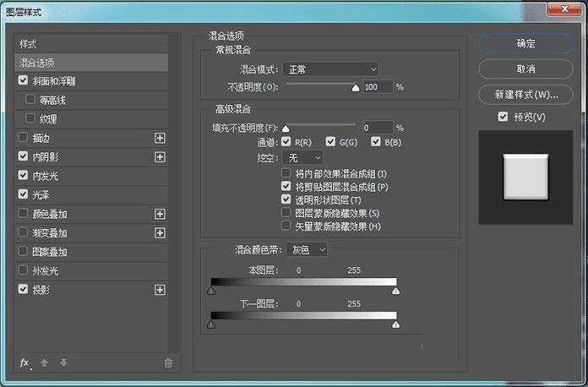Enable 矢量蒙版隐藏效果 checkbox

(x=286, y=226)
